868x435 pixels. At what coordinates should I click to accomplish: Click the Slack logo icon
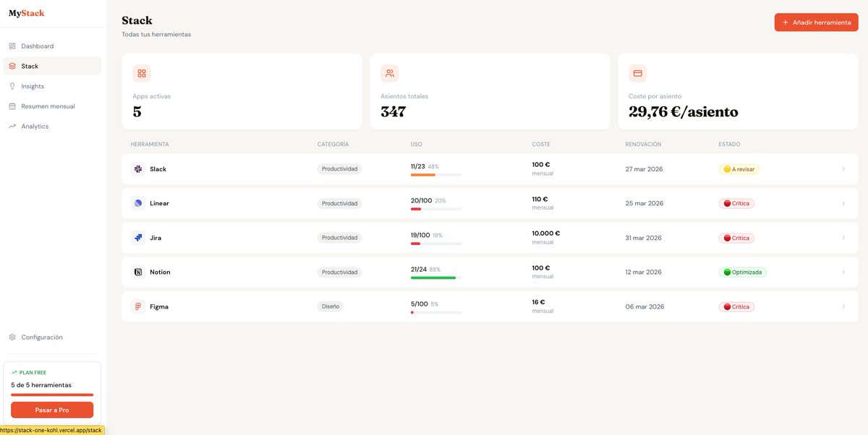coord(138,169)
